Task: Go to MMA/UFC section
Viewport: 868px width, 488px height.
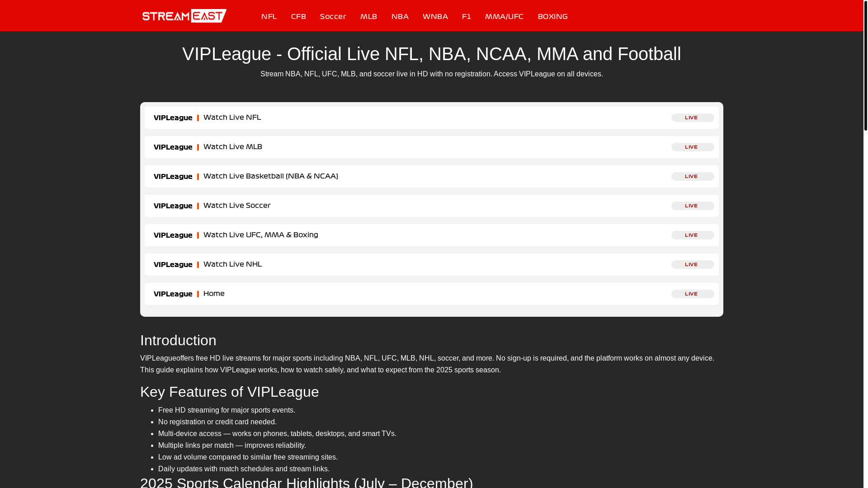Action: [x=505, y=16]
